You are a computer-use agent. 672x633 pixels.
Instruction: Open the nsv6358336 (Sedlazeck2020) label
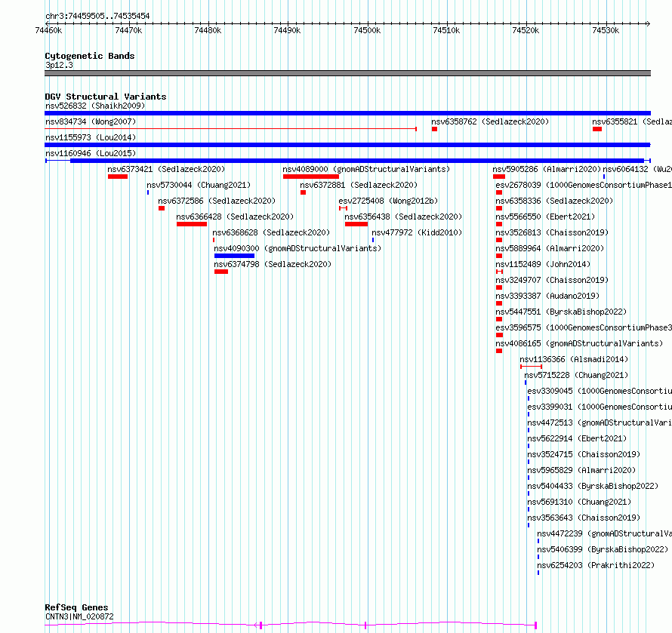click(x=554, y=201)
